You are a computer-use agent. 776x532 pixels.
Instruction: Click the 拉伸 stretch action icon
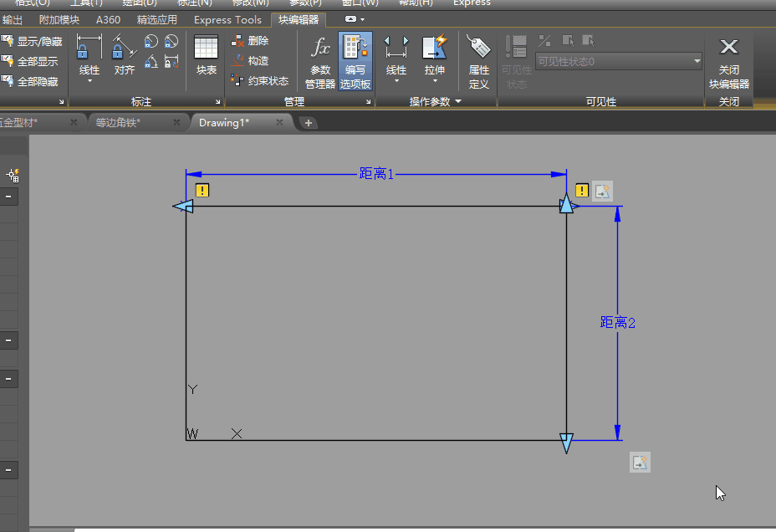(x=434, y=49)
